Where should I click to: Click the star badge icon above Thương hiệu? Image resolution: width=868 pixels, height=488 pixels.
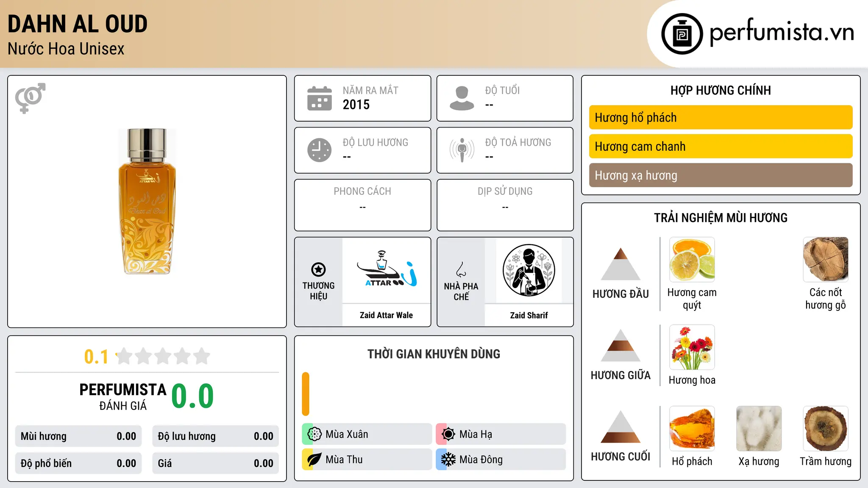pos(318,269)
